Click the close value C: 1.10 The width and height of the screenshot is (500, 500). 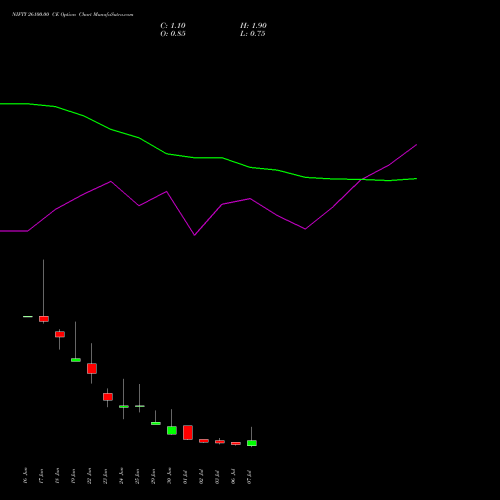coord(173,26)
